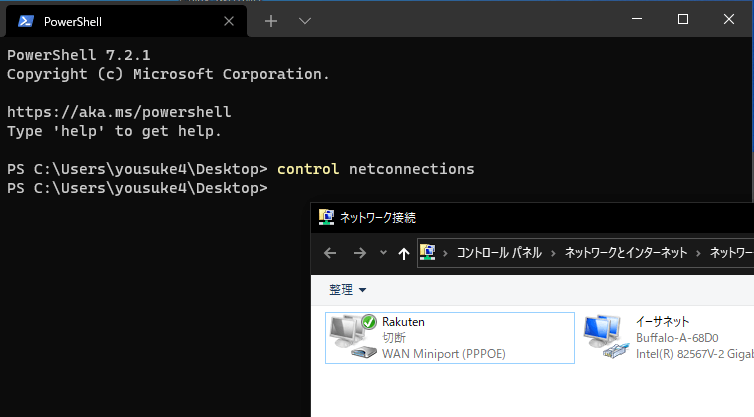Click the Copyright (c) Microsoft Corporation line

168,74
